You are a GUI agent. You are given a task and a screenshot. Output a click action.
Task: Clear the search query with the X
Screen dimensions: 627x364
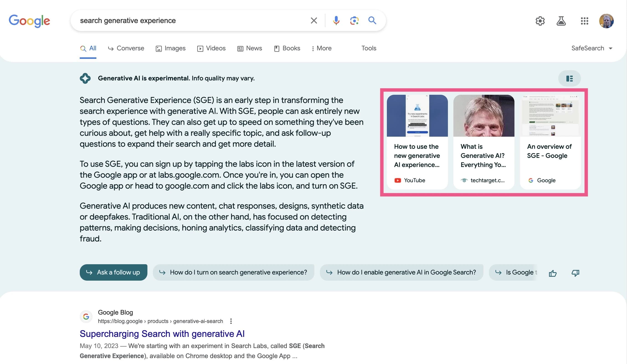click(314, 21)
